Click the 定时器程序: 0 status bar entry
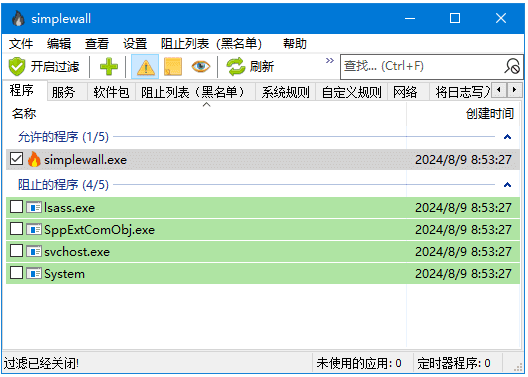 (x=454, y=364)
